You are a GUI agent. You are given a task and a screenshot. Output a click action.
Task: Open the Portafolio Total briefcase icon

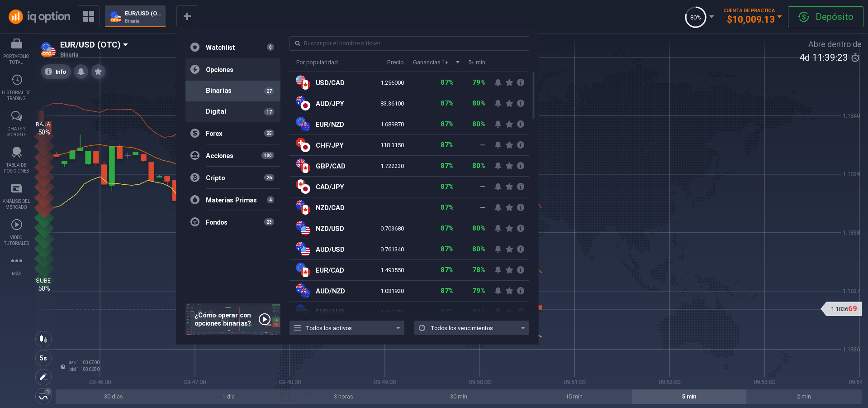click(x=17, y=44)
